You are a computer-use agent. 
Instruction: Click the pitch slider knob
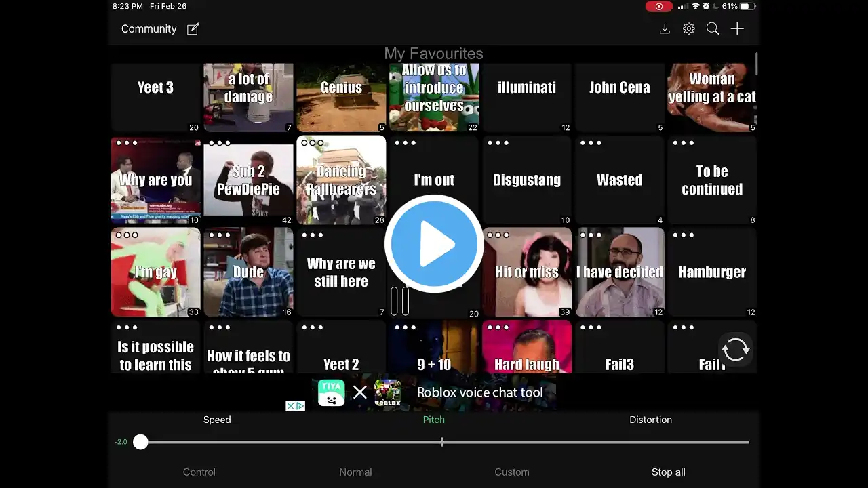[x=140, y=442]
